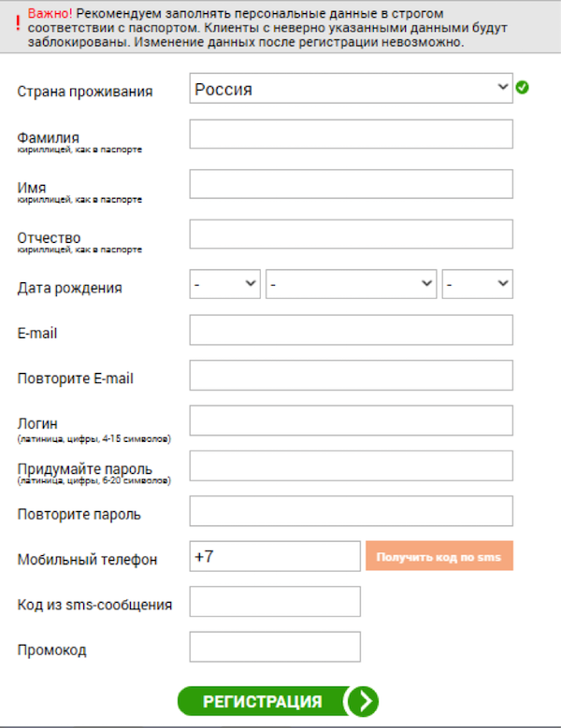Click the arrow icon on registration button
Screen dimensions: 561x728
pos(361,702)
